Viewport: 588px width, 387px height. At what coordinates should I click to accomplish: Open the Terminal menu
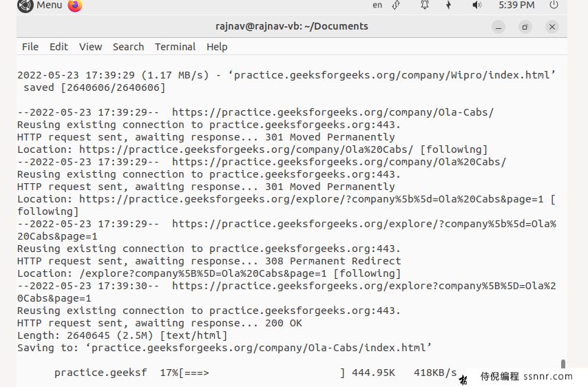click(x=175, y=47)
